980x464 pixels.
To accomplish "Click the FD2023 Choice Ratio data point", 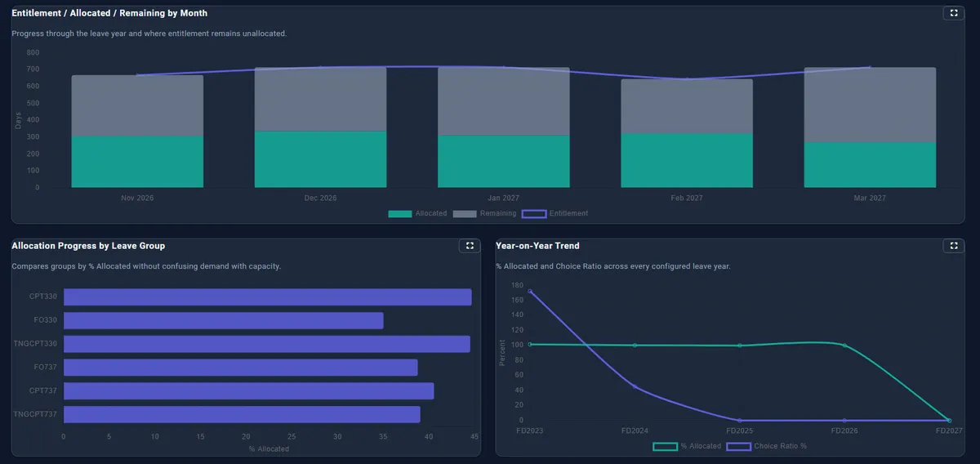I will (x=530, y=291).
